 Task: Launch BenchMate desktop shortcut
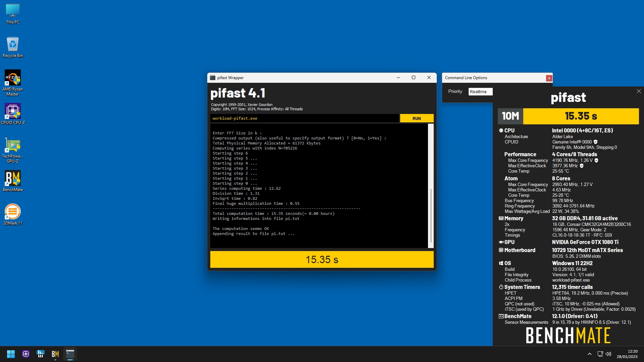pyautogui.click(x=13, y=181)
